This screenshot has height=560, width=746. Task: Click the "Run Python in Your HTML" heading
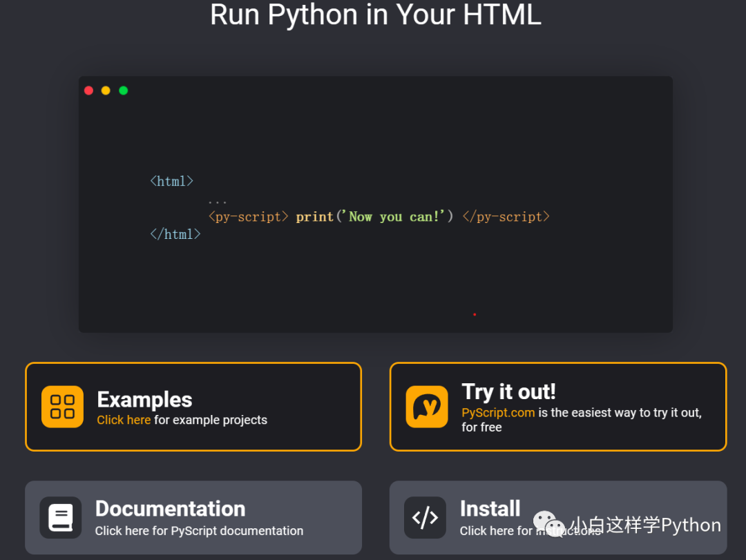[x=375, y=15]
